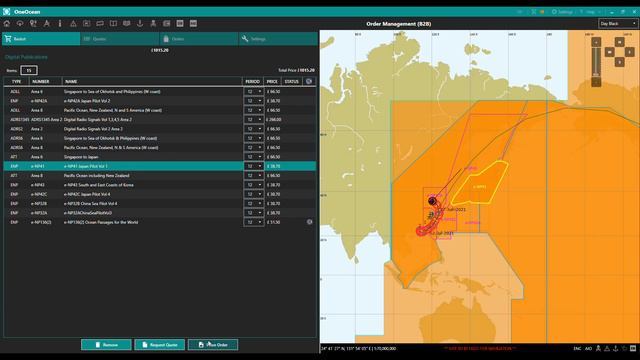Open period dropdown for e-NP43 Coasts of Korea
Screen dimensions: 640x360
[253, 185]
